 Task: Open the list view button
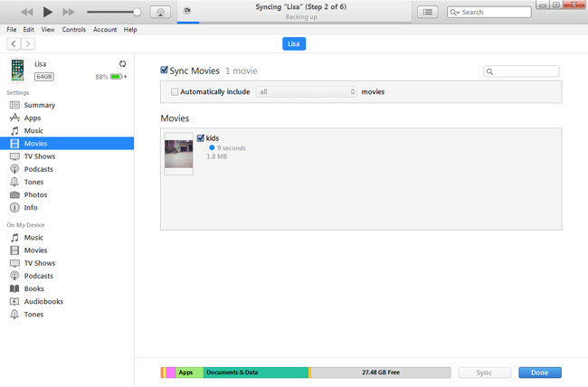[428, 12]
